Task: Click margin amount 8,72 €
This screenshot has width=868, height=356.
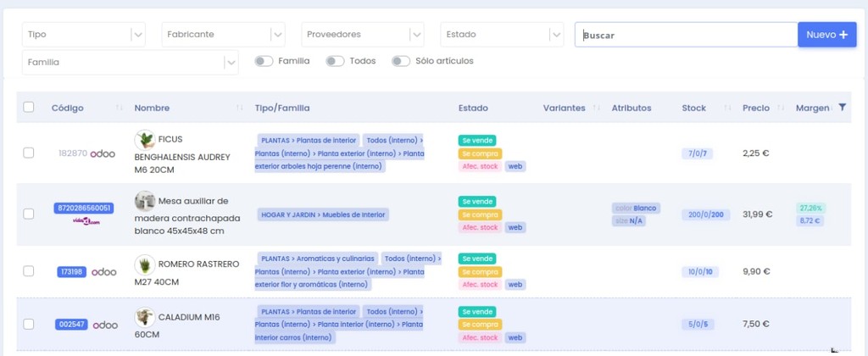Action: click(x=810, y=221)
